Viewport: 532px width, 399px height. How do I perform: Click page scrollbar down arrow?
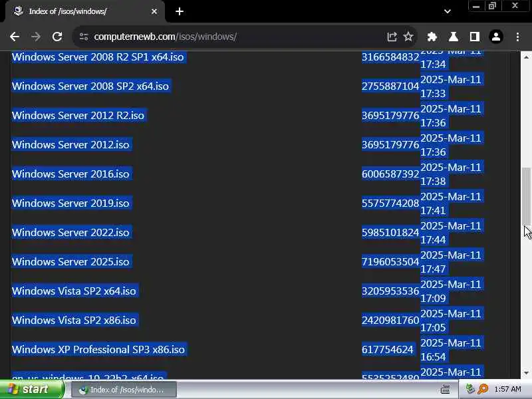[x=526, y=373]
